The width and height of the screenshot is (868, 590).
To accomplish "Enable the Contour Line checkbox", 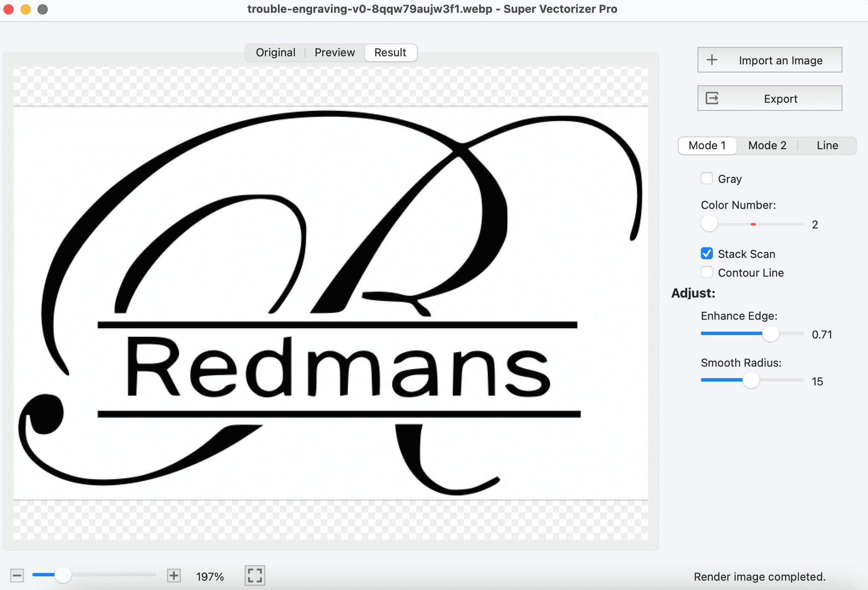I will tap(707, 272).
